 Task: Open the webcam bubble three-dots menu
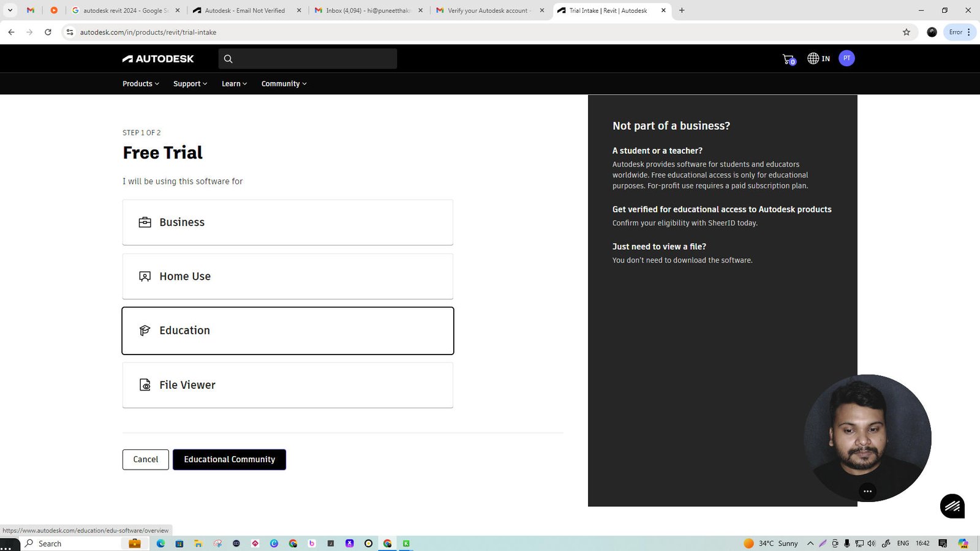point(867,491)
